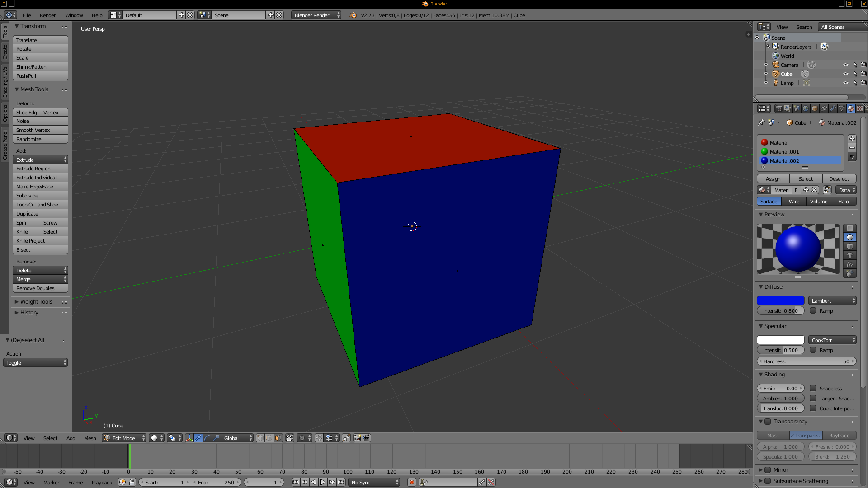868x488 pixels.
Task: Jump to the last frame of the timeline
Action: [x=341, y=482]
